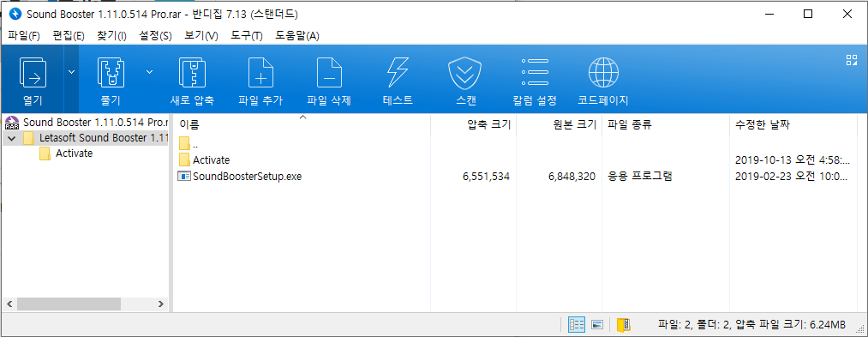Image resolution: width=868 pixels, height=337 pixels.
Task: Click the toolbar layout grid icon
Action: pos(852,60)
